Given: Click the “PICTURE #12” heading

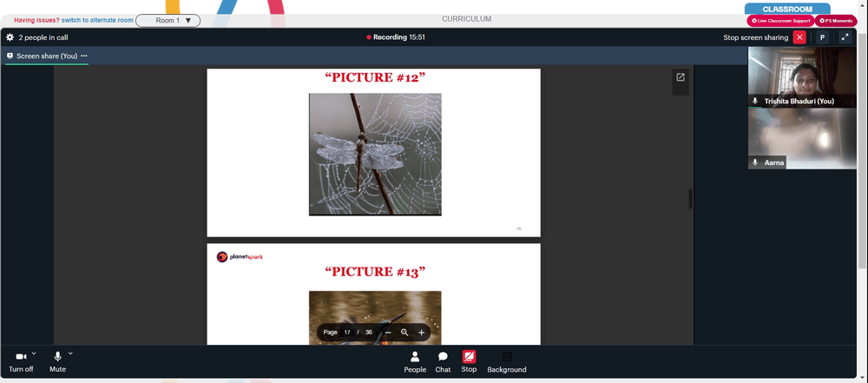Looking at the screenshot, I should point(375,77).
